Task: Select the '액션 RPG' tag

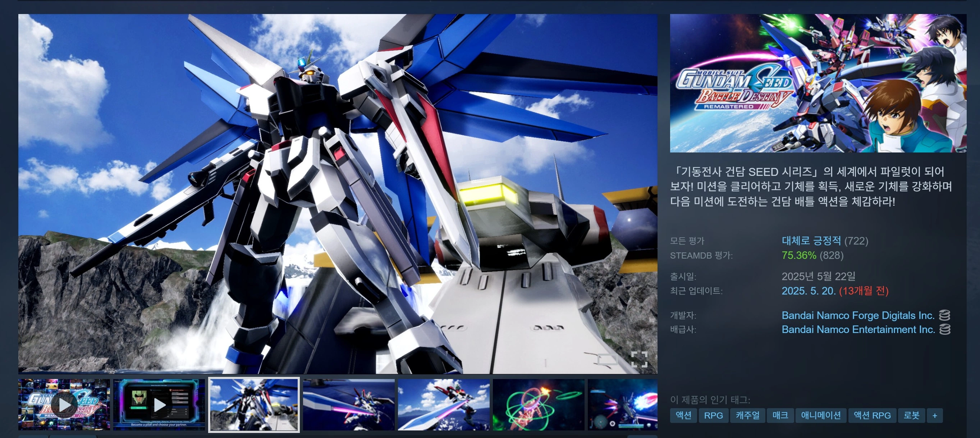Action: coord(872,415)
